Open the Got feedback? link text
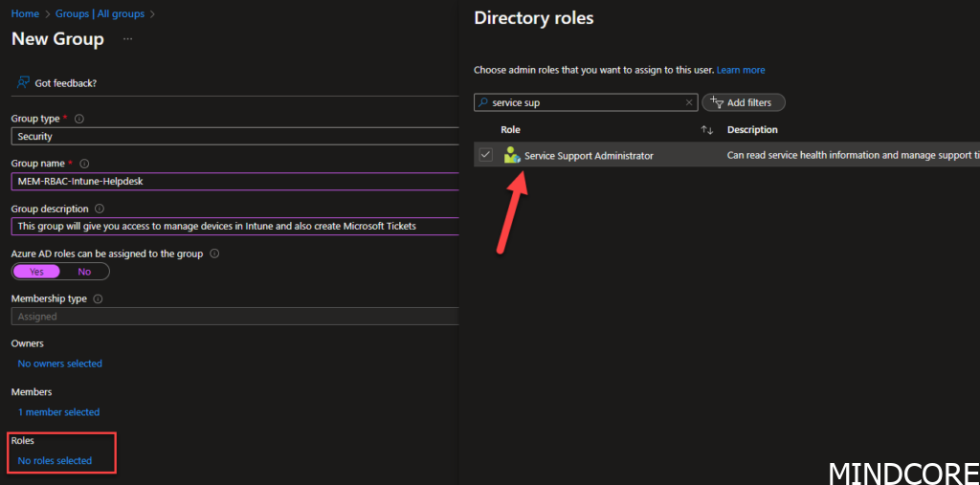This screenshot has width=980, height=485. pyautogui.click(x=66, y=82)
